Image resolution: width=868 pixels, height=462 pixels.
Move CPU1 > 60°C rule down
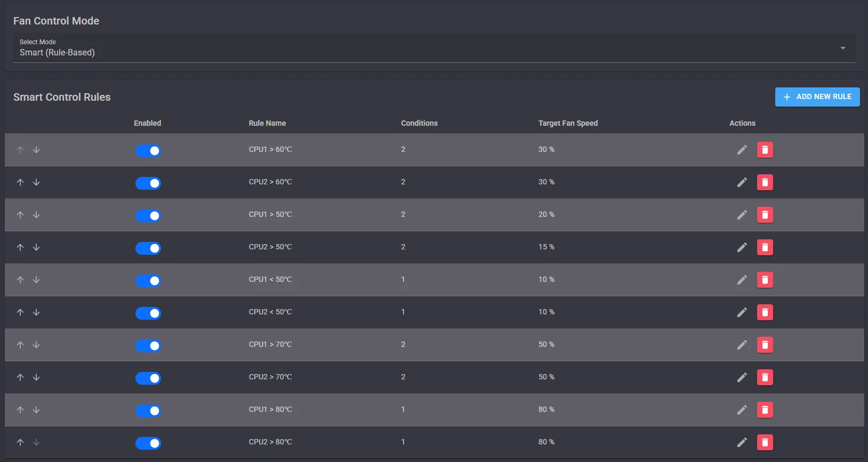click(36, 150)
